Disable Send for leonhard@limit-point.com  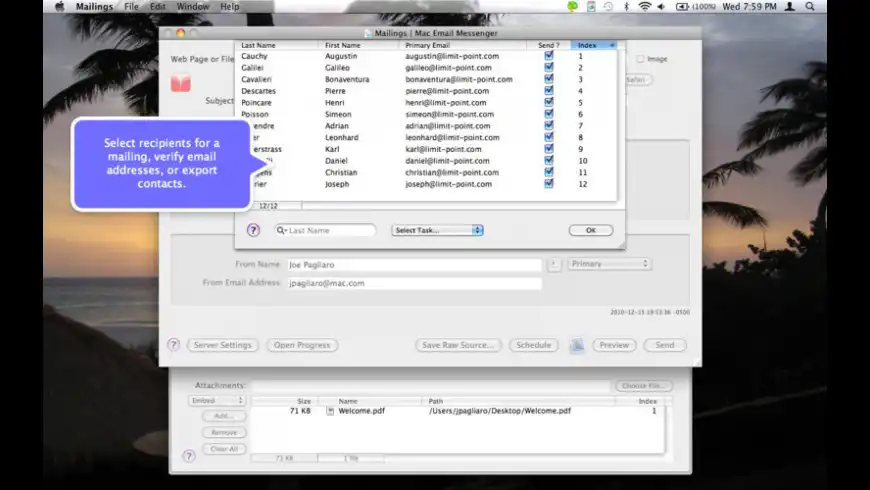(x=549, y=137)
